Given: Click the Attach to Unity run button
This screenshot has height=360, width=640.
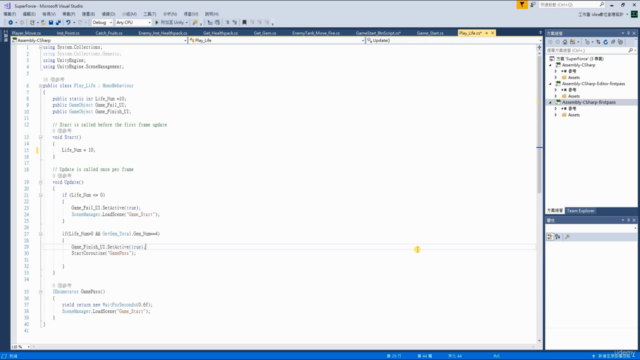Looking at the screenshot, I should 171,22.
